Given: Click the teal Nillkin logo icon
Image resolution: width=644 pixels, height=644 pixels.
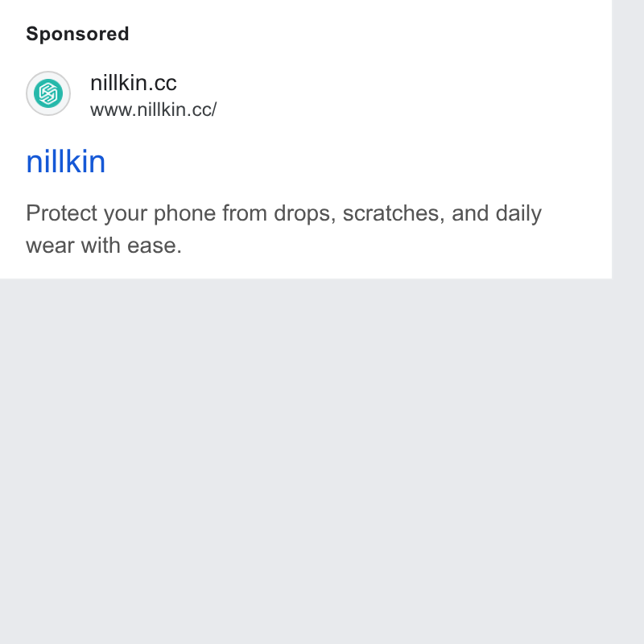Looking at the screenshot, I should point(48,93).
